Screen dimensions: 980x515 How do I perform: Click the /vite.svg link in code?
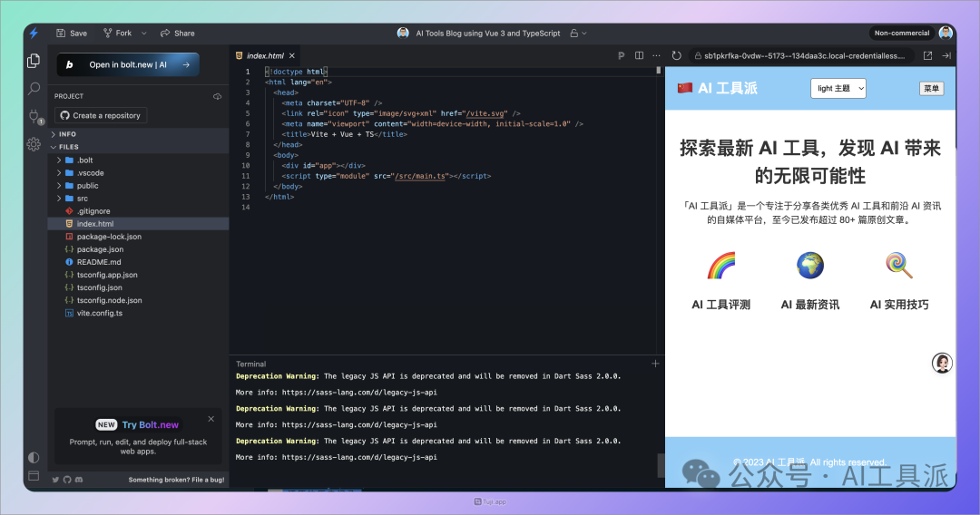click(485, 113)
